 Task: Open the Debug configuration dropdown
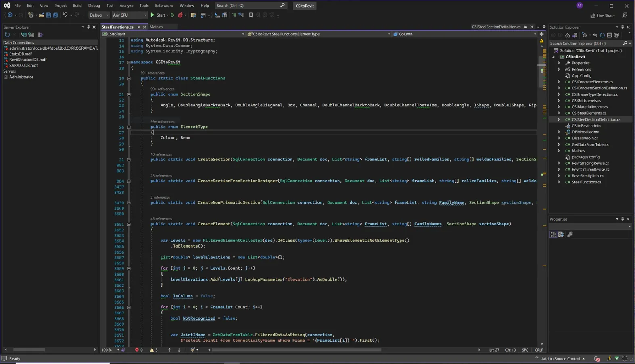(x=99, y=15)
